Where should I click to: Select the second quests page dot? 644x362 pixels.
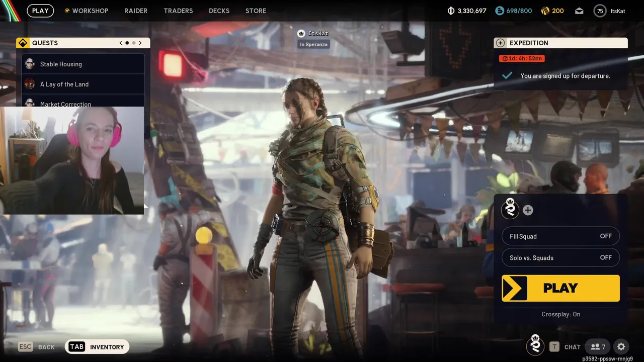click(133, 43)
